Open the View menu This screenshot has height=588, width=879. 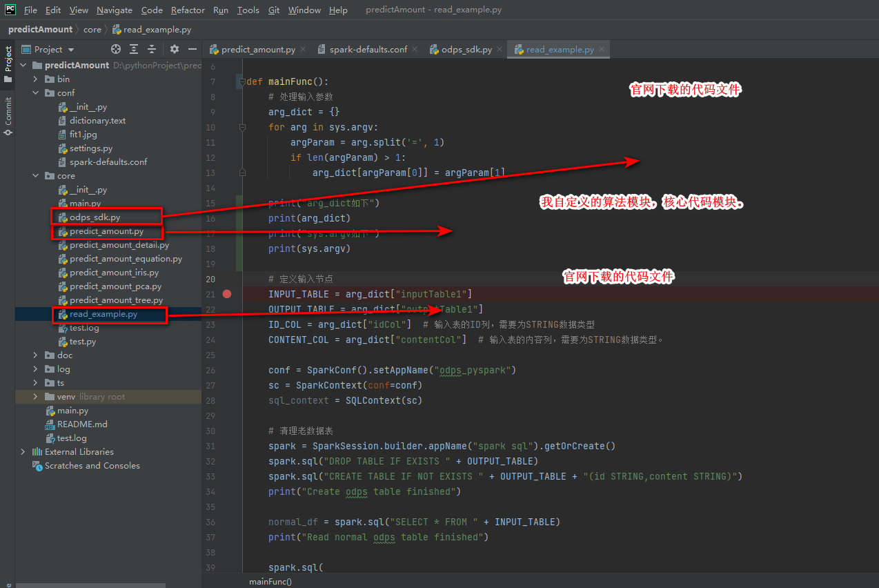coord(79,10)
